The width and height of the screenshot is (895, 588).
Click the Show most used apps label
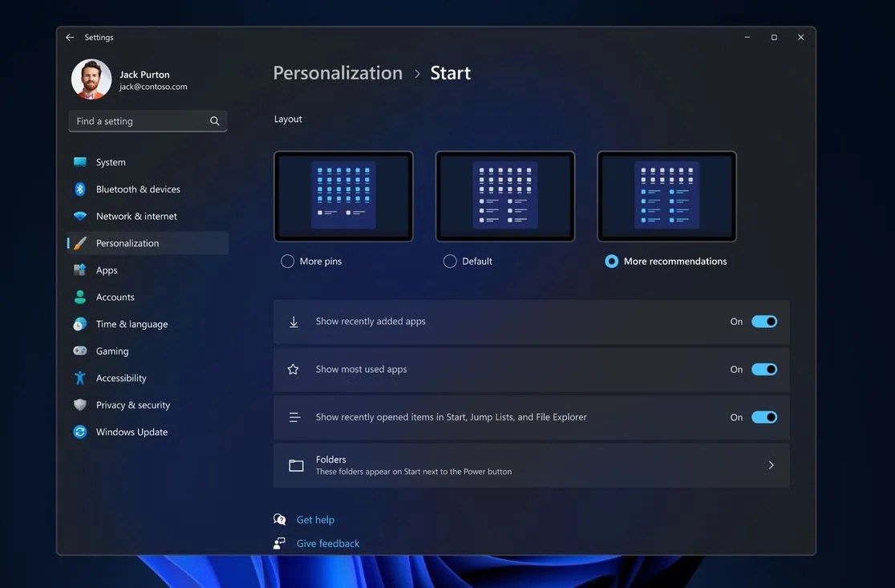pyautogui.click(x=362, y=369)
